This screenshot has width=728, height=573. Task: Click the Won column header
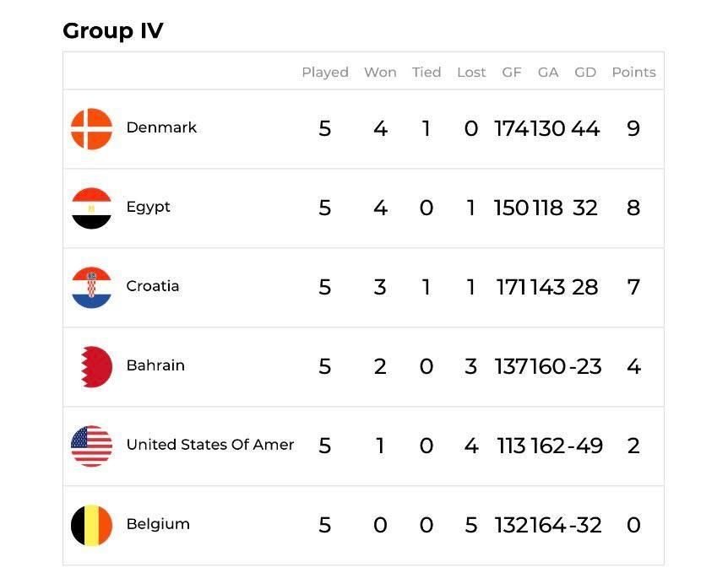(380, 73)
